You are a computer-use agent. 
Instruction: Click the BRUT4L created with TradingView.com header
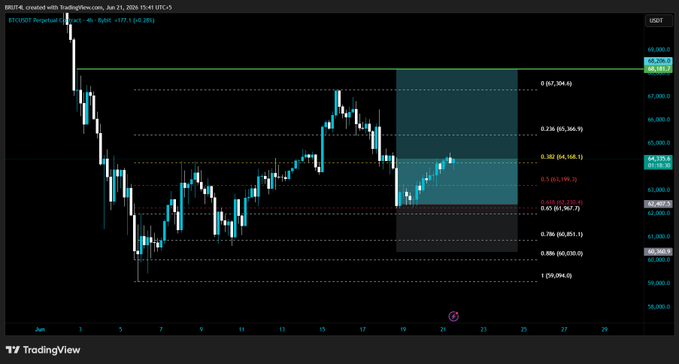[88, 7]
